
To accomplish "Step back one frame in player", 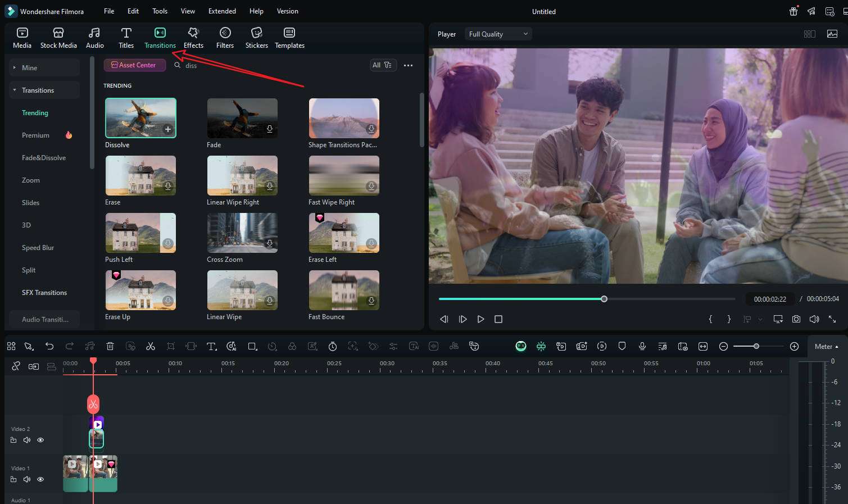I will pyautogui.click(x=444, y=319).
